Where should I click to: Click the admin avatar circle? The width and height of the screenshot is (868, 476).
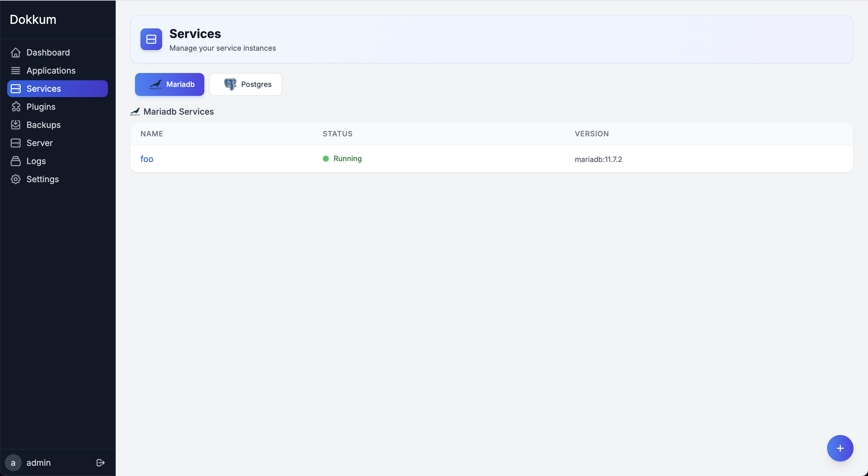pyautogui.click(x=13, y=462)
